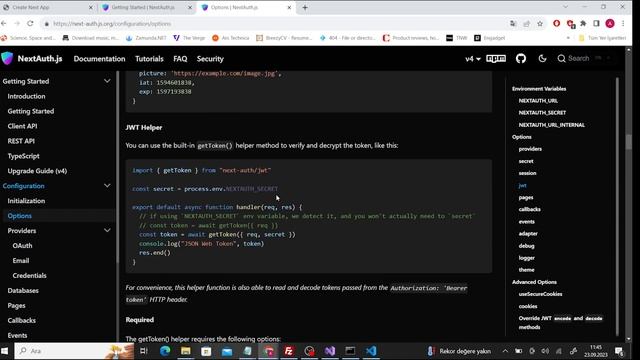The image size is (640, 360).
Task: Open the browser three-dot menu
Action: (x=623, y=24)
